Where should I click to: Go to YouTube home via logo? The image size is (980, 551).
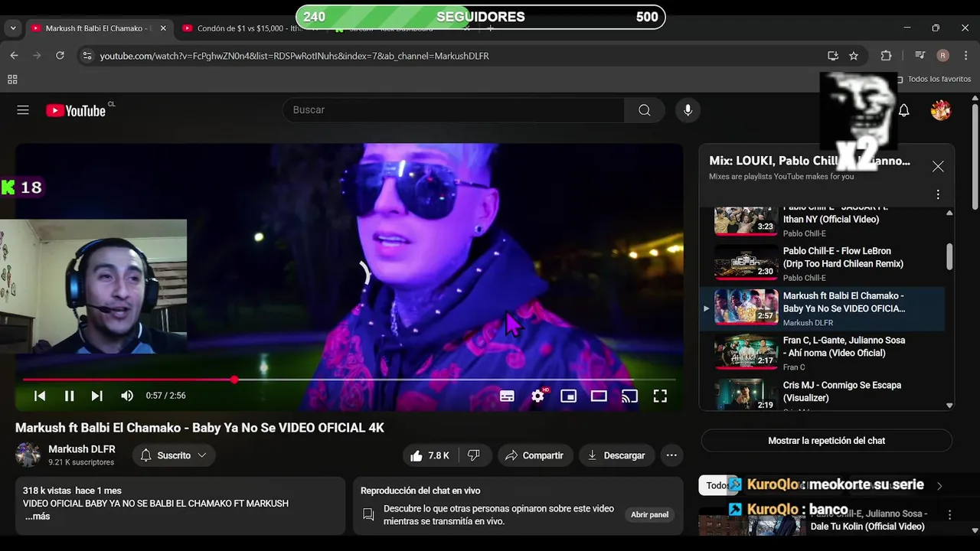(75, 110)
